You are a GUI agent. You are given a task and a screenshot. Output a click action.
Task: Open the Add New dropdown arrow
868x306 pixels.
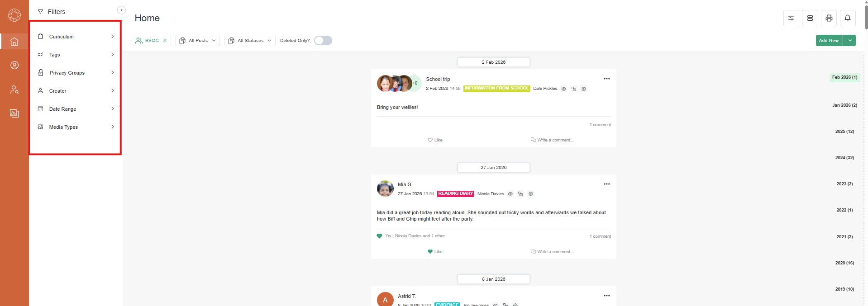850,41
